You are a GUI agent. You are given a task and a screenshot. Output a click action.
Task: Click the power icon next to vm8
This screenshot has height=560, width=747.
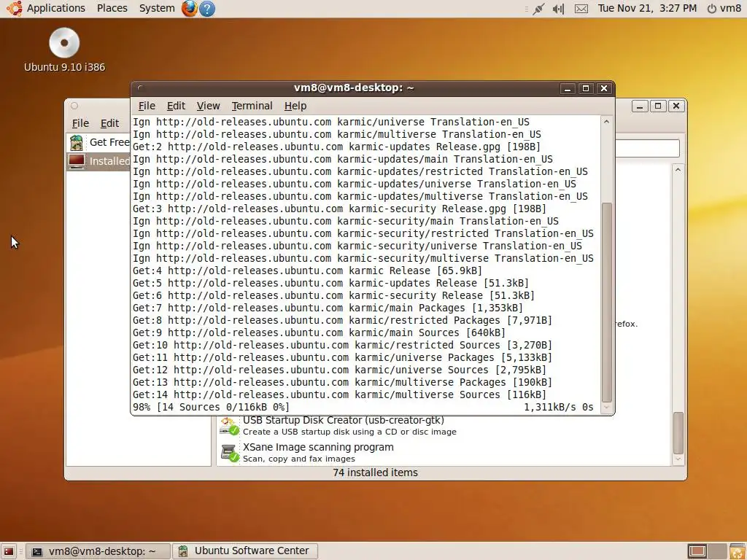[x=711, y=9]
